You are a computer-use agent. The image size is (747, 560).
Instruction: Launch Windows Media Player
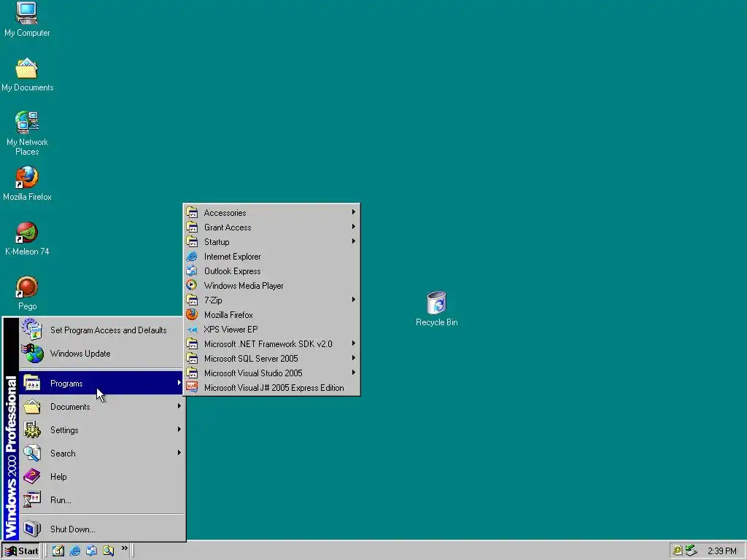tap(271, 286)
